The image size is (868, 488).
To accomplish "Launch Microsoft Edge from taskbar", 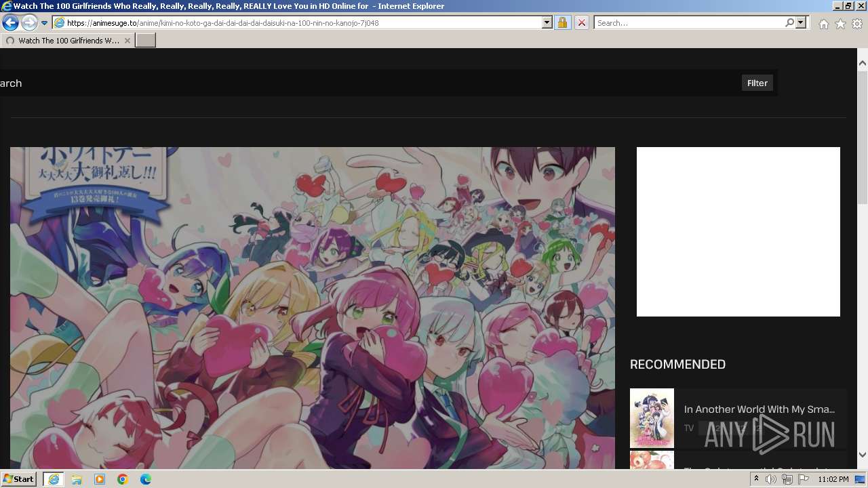I will 146,479.
